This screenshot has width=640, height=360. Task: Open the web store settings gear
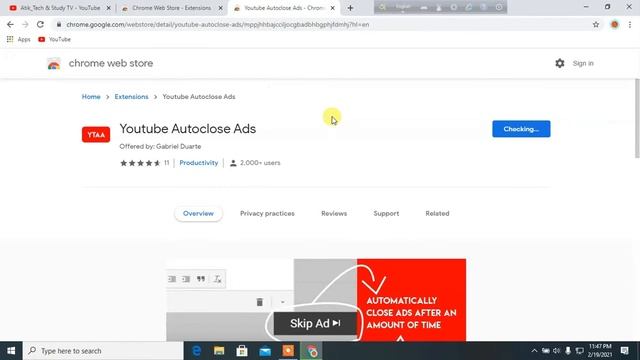click(x=560, y=63)
